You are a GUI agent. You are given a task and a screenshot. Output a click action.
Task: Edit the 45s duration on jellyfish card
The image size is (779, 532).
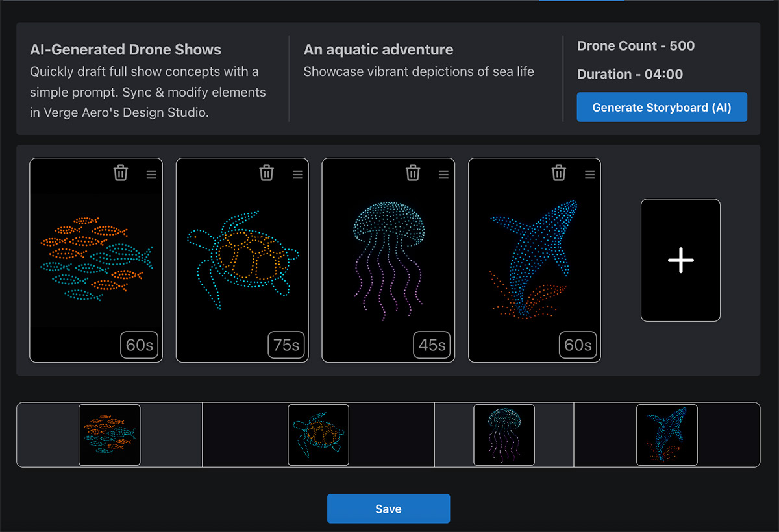(432, 345)
